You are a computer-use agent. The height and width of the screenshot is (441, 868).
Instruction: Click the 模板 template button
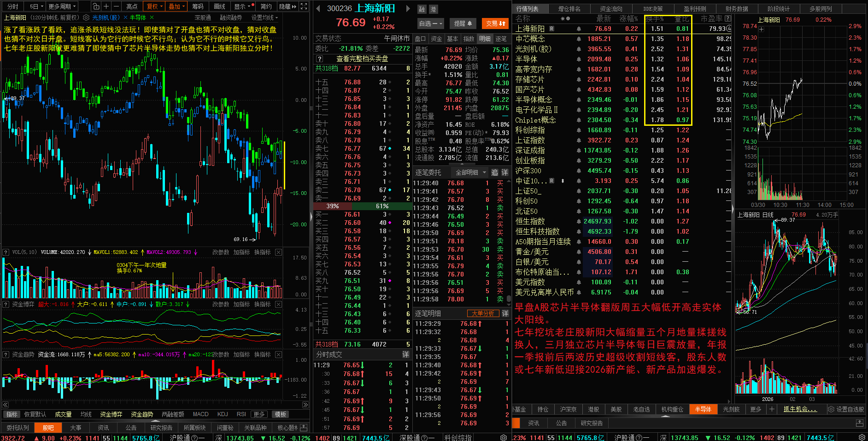tap(281, 414)
